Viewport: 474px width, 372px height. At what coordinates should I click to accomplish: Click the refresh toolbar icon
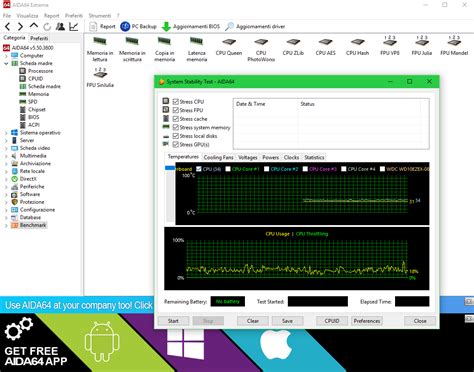point(47,27)
